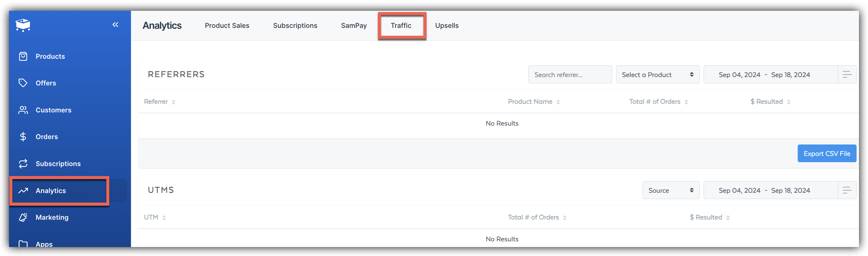Open the Select a Product dropdown
Viewport: 868px width, 256px height.
[657, 74]
